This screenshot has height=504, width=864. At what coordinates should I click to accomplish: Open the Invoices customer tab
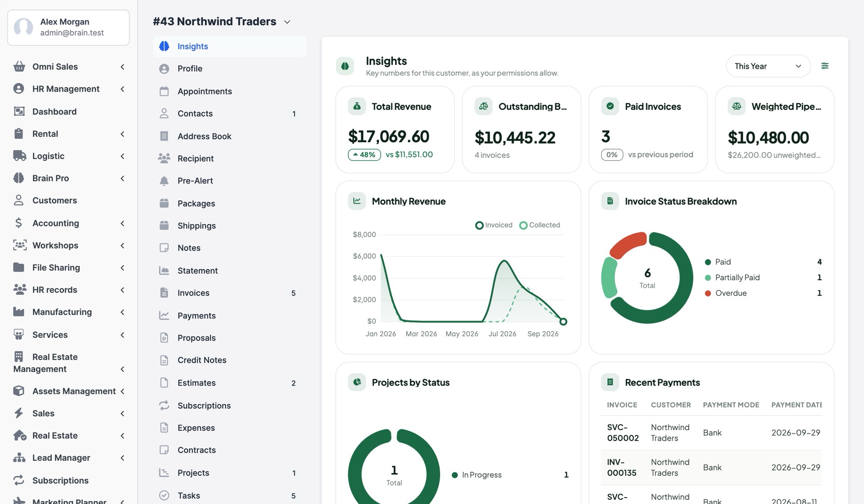point(229,293)
